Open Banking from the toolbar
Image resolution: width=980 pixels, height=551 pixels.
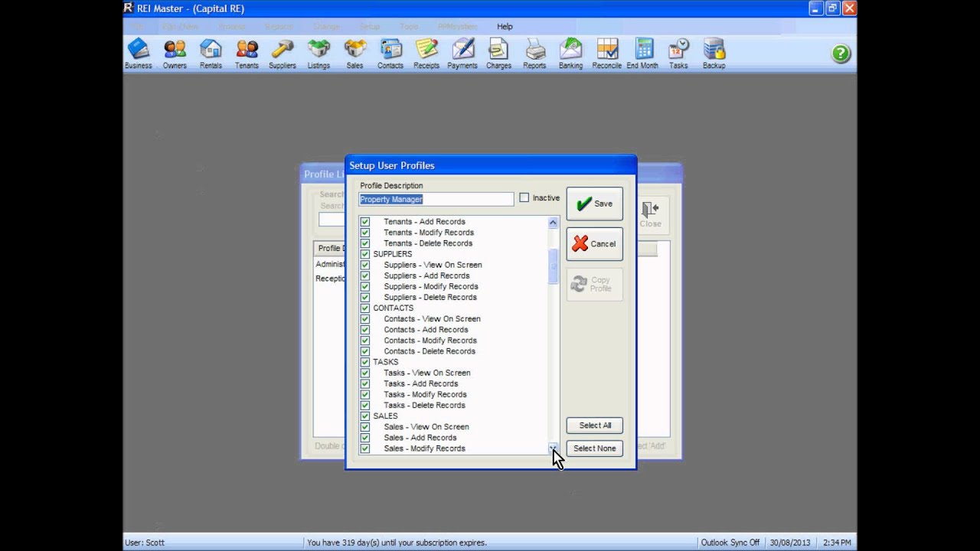pyautogui.click(x=570, y=54)
